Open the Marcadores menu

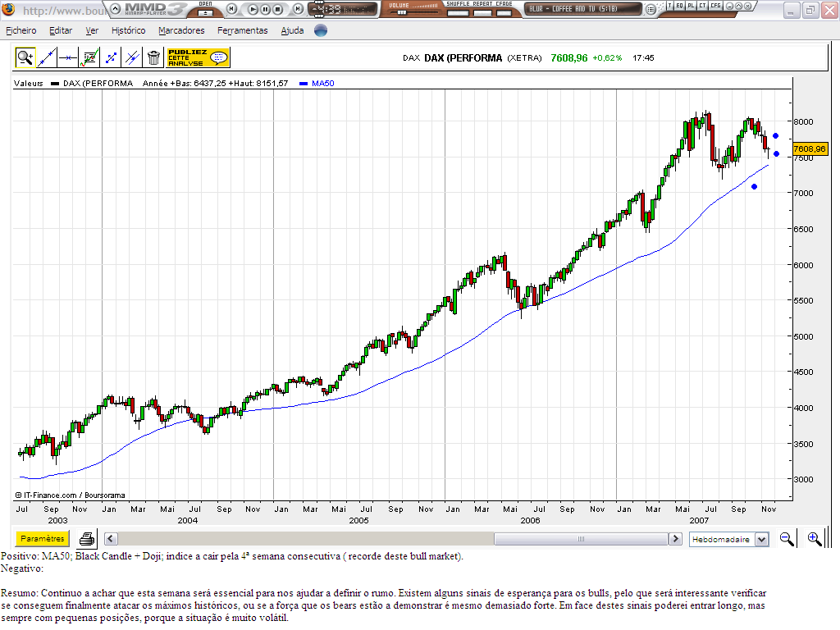point(181,30)
